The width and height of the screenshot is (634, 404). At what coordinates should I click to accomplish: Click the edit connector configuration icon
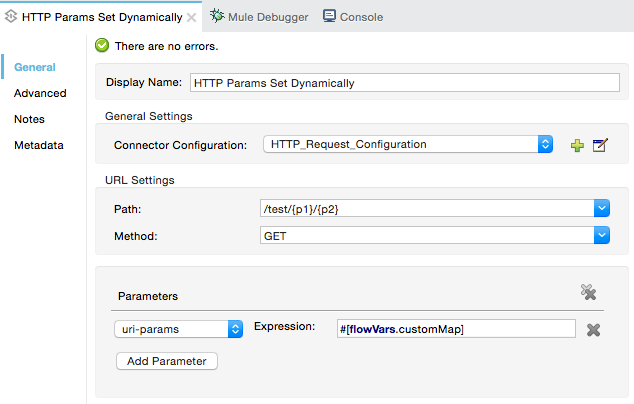(x=600, y=145)
